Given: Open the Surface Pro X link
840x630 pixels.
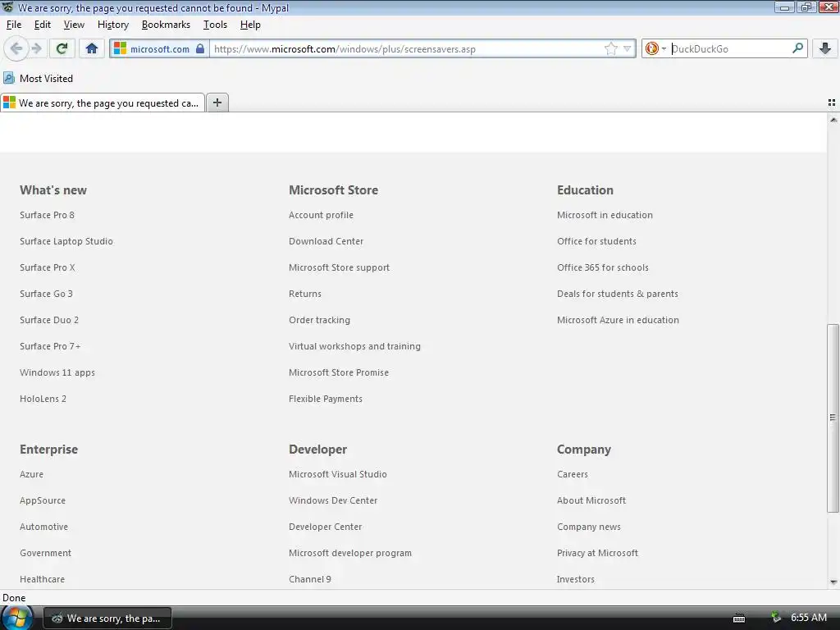Looking at the screenshot, I should (47, 267).
